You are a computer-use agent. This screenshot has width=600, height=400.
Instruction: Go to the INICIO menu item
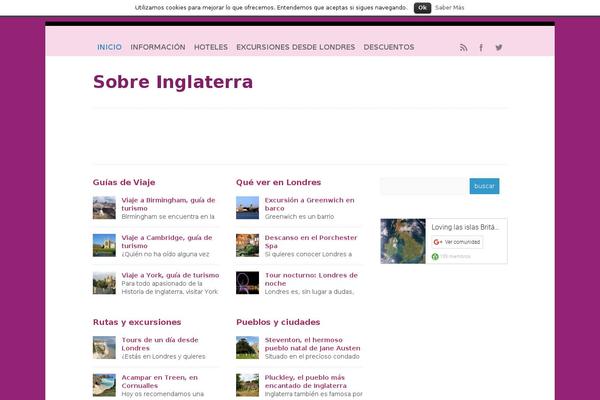pyautogui.click(x=109, y=47)
